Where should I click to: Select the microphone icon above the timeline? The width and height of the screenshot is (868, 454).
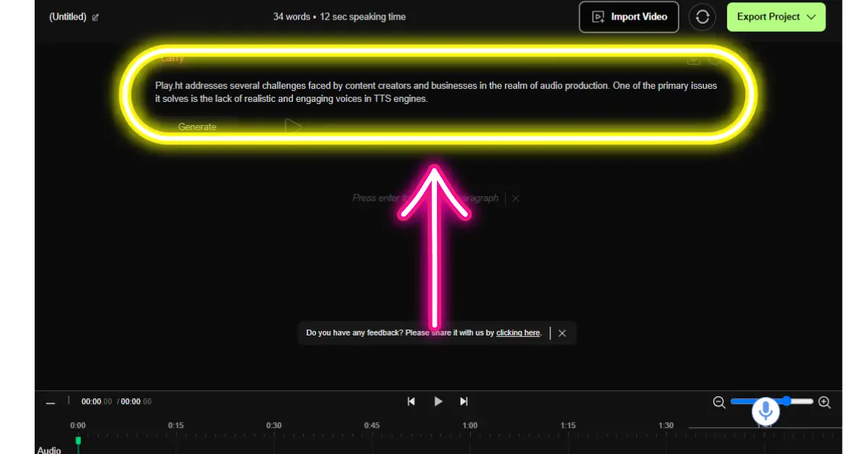[x=765, y=411]
